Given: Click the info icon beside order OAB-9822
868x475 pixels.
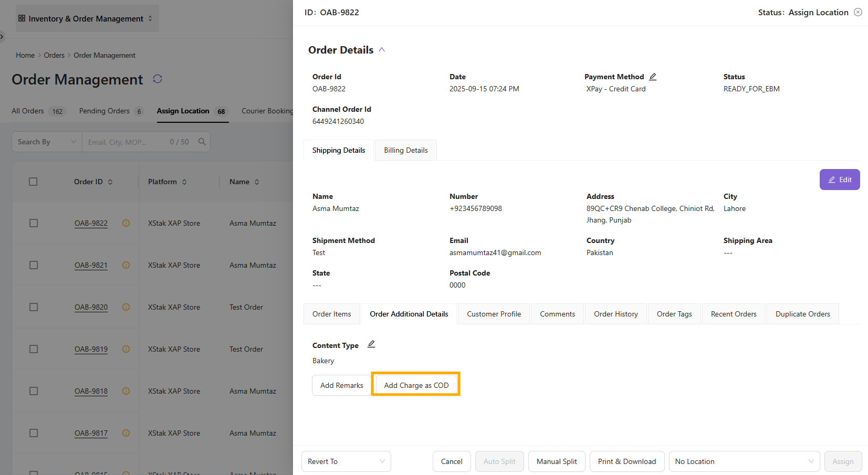Looking at the screenshot, I should pos(126,223).
